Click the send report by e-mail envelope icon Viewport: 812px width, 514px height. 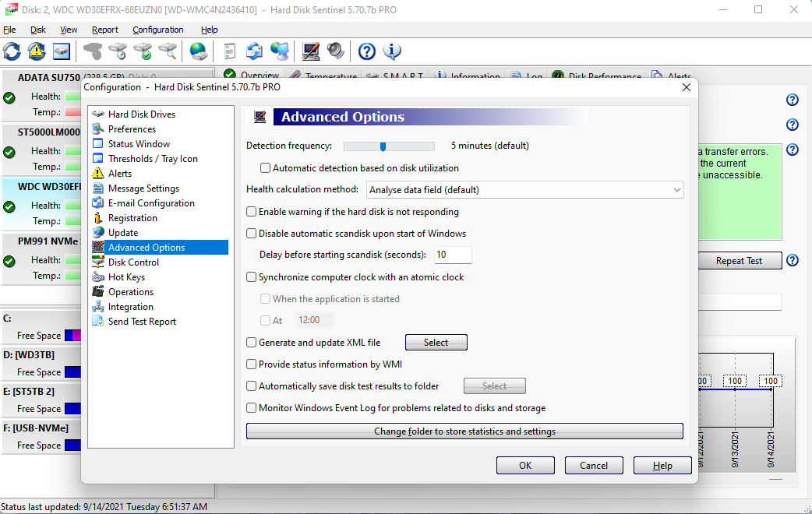click(x=254, y=51)
